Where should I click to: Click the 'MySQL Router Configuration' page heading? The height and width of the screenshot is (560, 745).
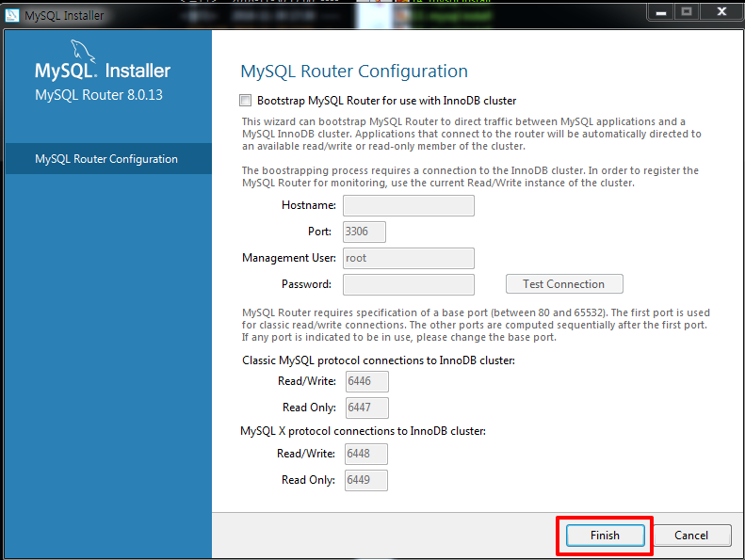(354, 72)
